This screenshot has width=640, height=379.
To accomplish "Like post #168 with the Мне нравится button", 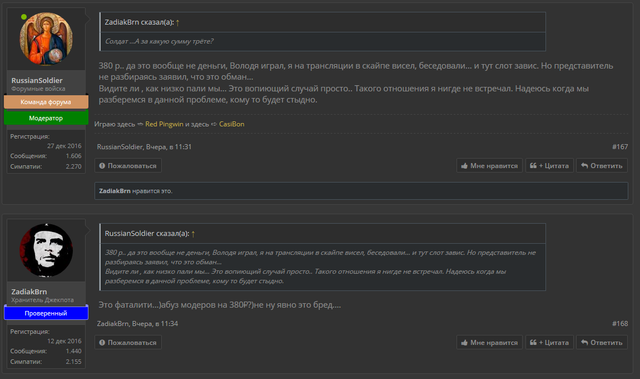I will [489, 342].
